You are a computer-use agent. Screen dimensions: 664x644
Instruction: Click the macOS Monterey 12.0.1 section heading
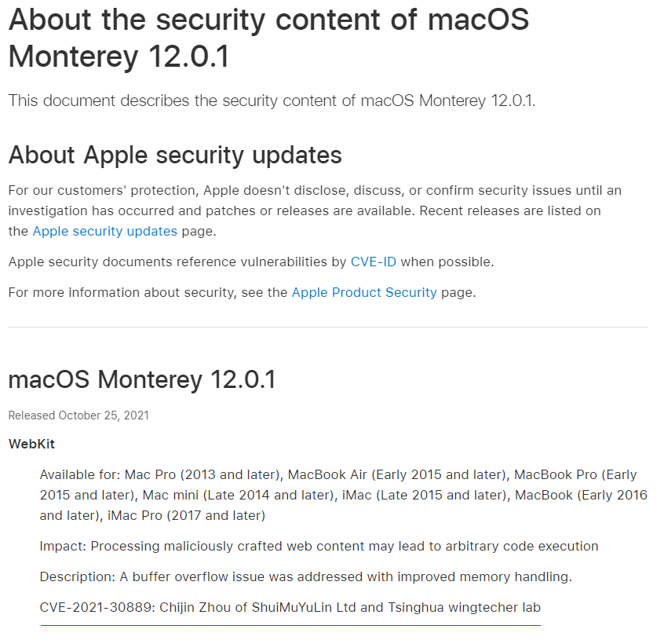tap(142, 379)
